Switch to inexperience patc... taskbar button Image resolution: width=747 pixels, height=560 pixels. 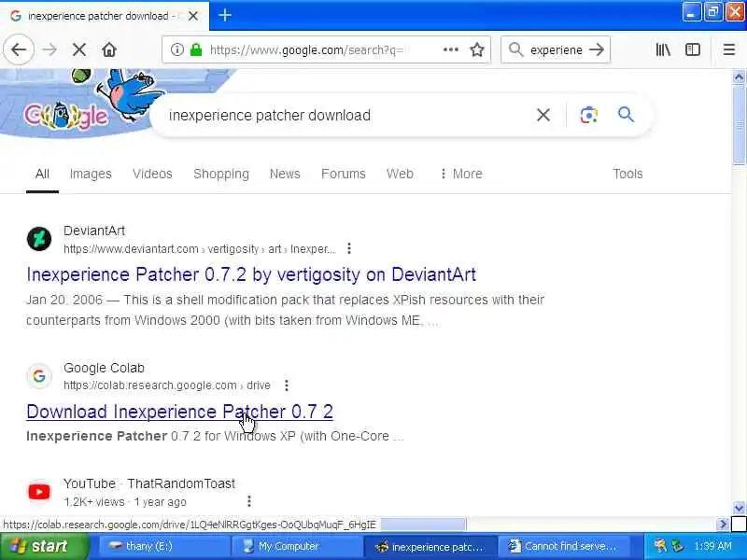(430, 546)
